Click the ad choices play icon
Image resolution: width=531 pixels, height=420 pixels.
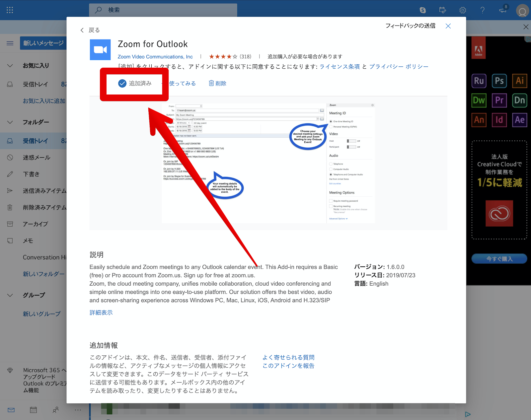pyautogui.click(x=468, y=414)
